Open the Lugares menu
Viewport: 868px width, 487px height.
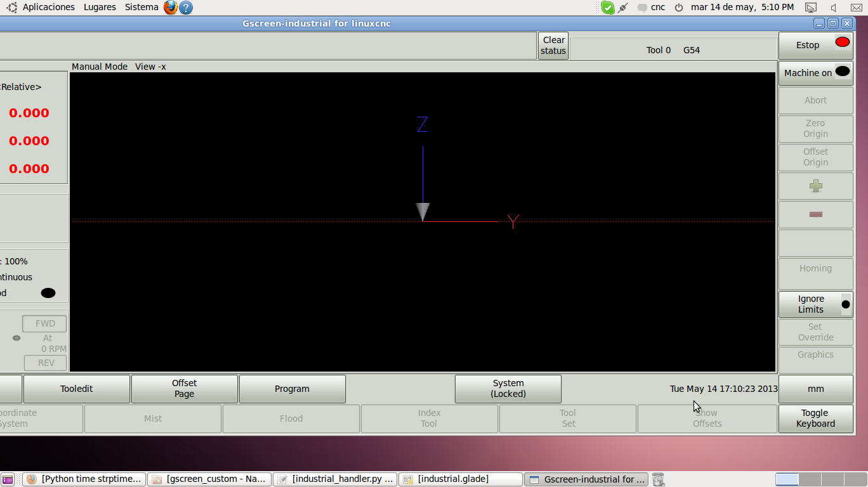tap(100, 7)
